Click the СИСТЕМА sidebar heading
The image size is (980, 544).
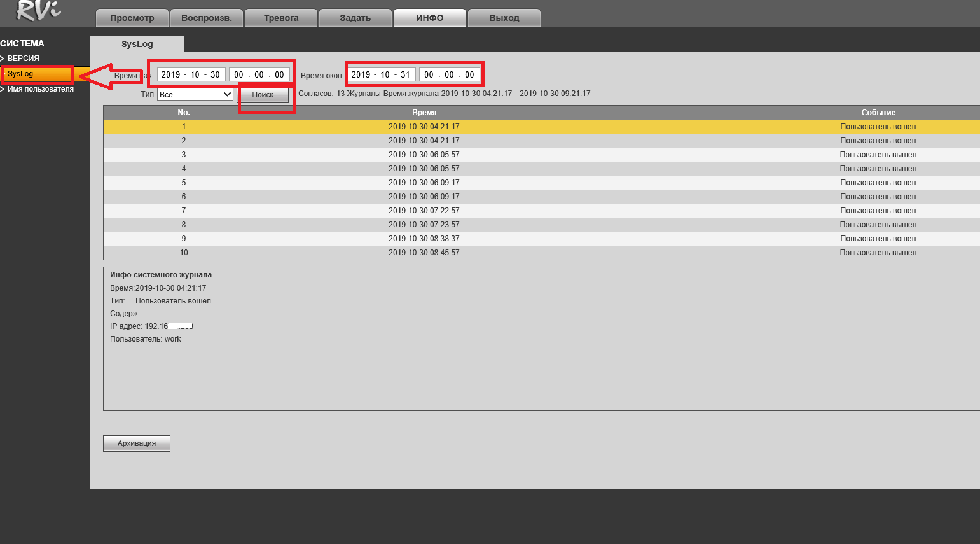(x=22, y=43)
